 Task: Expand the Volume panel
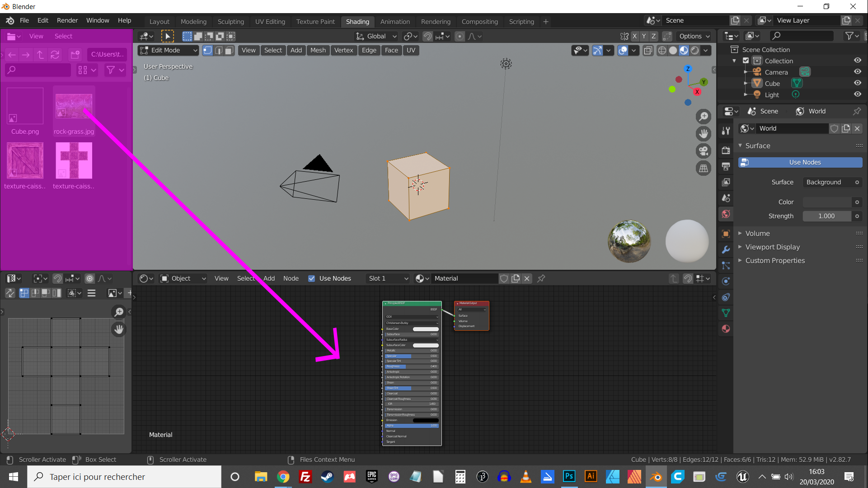point(757,233)
